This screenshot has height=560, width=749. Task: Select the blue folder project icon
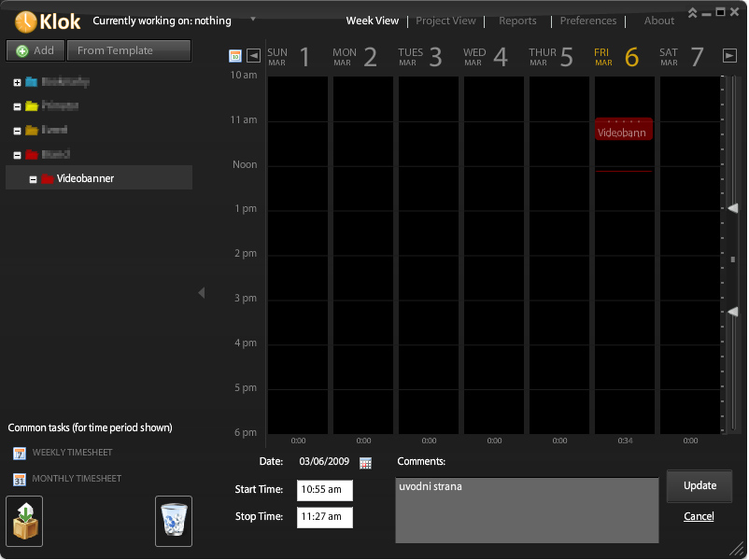31,81
